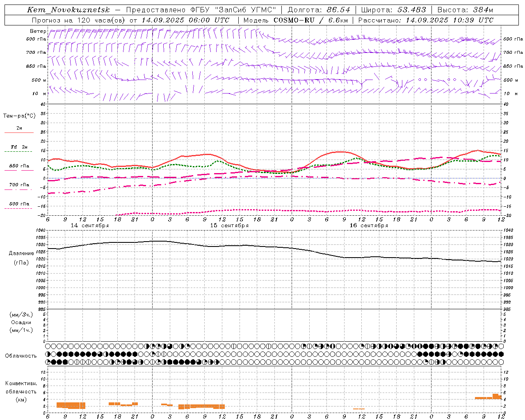Viewport: 525px width, 420px height.
Task: Click the green dashed 'Td 2м' legend line
Action: [x=18, y=152]
